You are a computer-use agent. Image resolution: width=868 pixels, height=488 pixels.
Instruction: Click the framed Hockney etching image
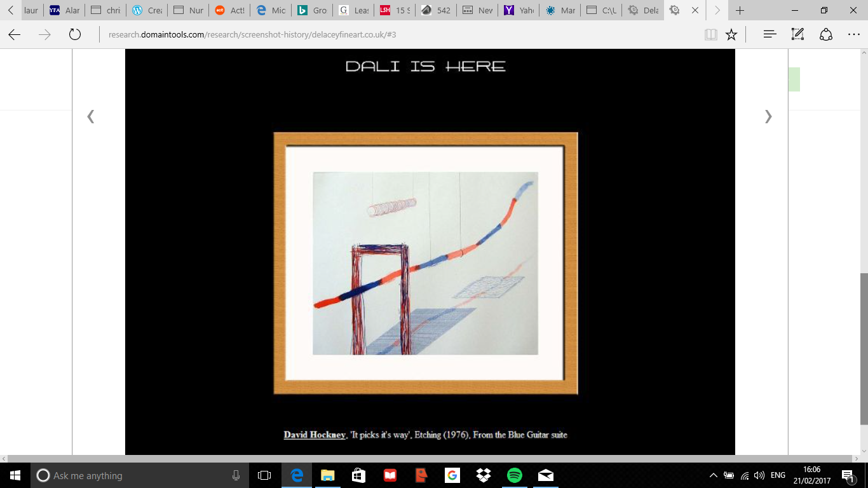coord(425,263)
